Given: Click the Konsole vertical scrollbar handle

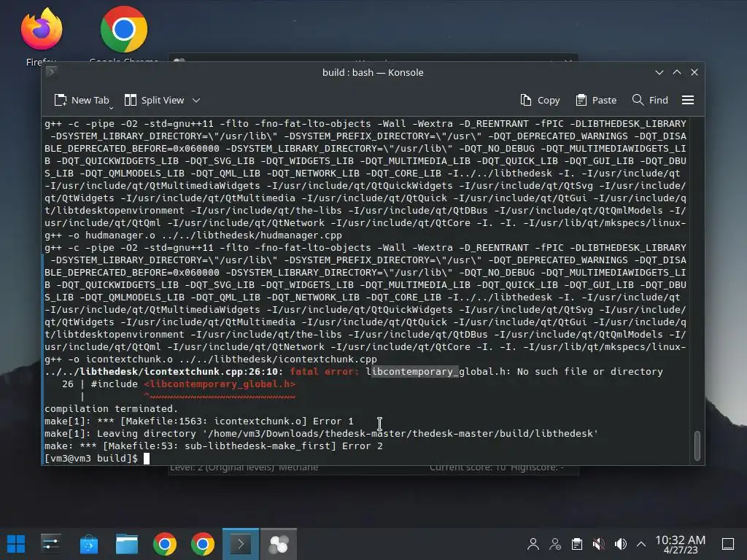Looking at the screenshot, I should 697,446.
